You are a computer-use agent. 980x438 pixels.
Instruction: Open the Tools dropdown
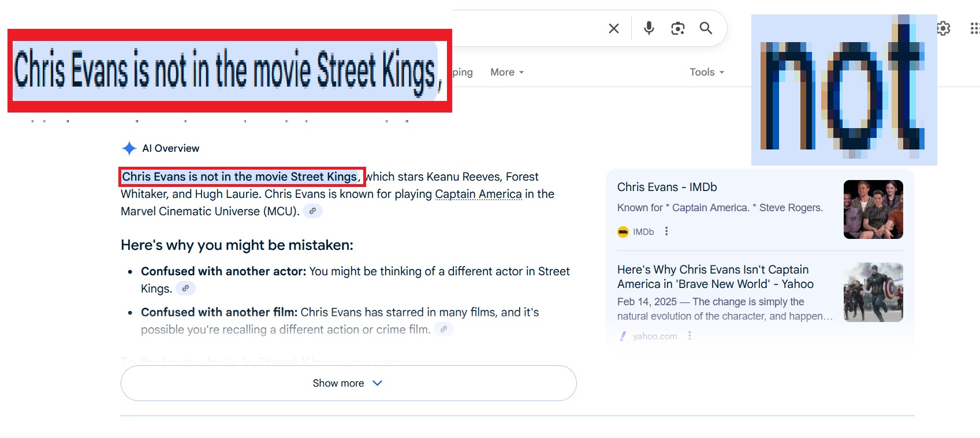[x=707, y=72]
